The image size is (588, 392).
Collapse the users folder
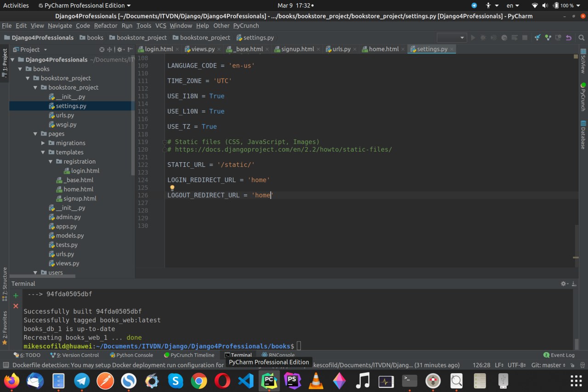pyautogui.click(x=36, y=273)
